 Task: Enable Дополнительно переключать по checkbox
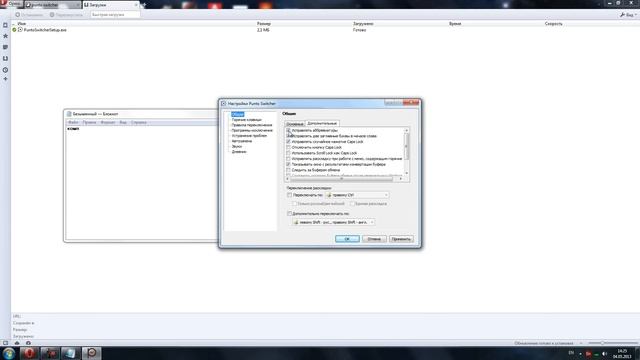(289, 213)
